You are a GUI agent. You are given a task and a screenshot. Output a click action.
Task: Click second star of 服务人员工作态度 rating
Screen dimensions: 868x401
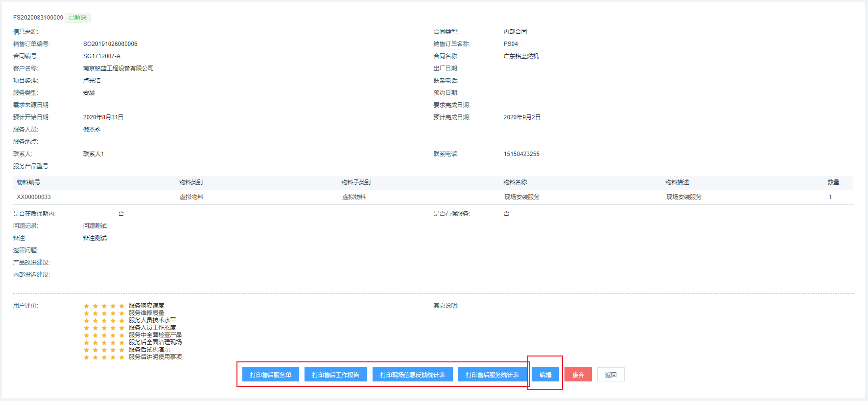(95, 328)
